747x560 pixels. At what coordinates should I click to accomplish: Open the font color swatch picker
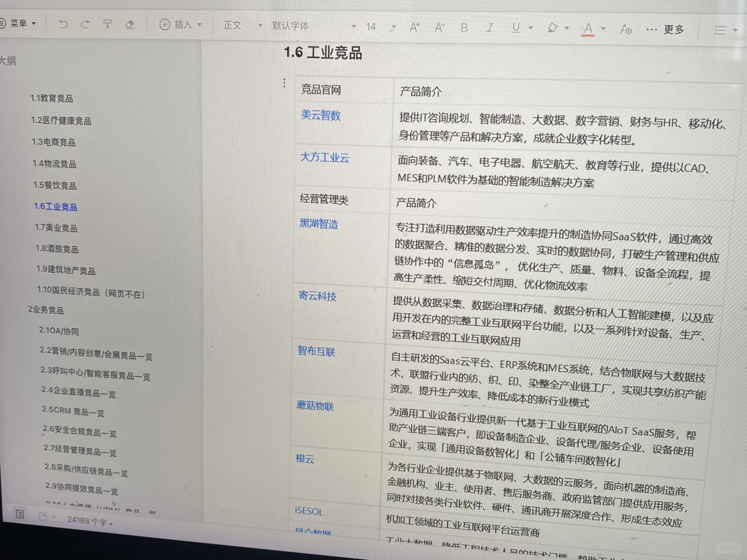point(587,30)
